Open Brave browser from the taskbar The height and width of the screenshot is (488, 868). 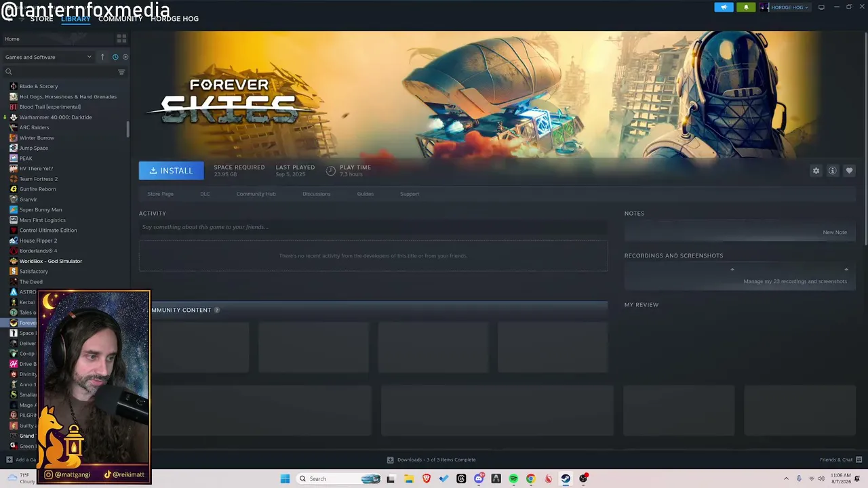pyautogui.click(x=427, y=479)
